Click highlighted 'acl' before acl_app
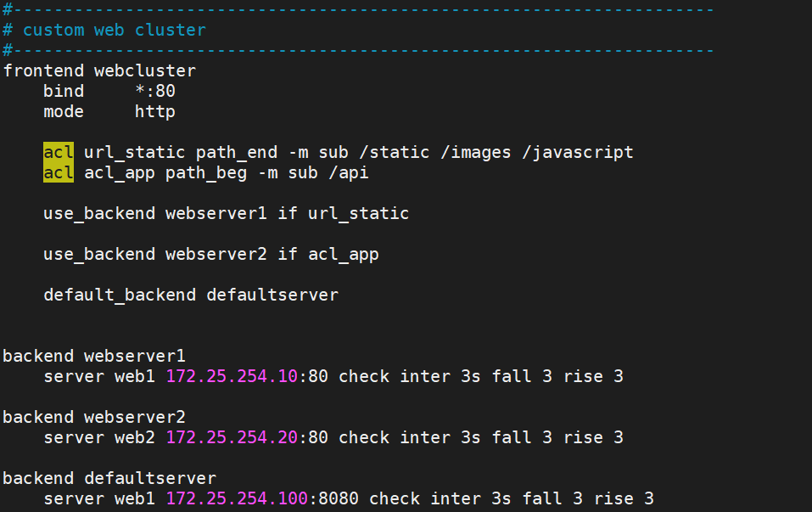The image size is (812, 512). click(x=59, y=172)
